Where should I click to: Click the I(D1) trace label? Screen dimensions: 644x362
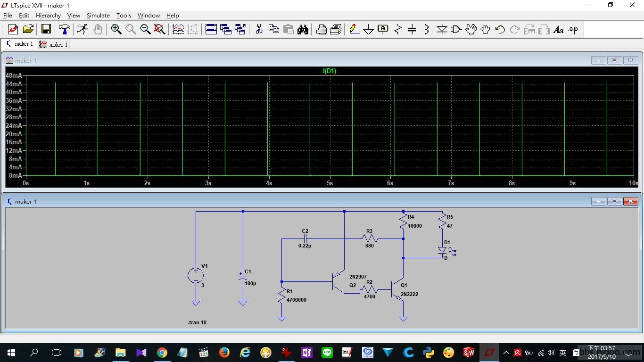(x=330, y=71)
